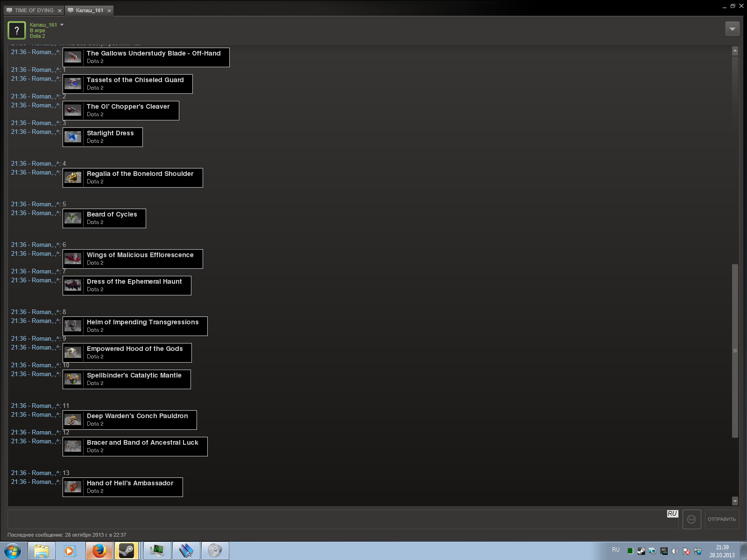The image size is (747, 560).
Task: Click the Hand of Hell's Ambassador title
Action: point(130,483)
